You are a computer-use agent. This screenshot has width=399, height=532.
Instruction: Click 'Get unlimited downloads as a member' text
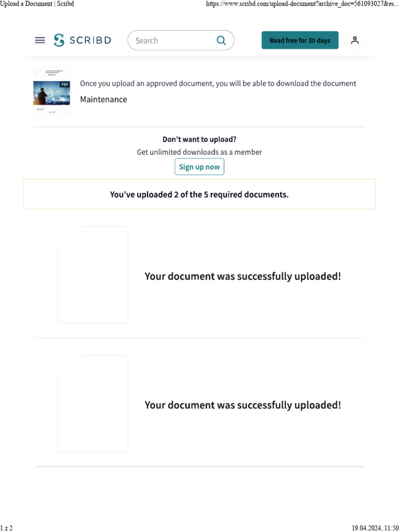click(x=199, y=152)
